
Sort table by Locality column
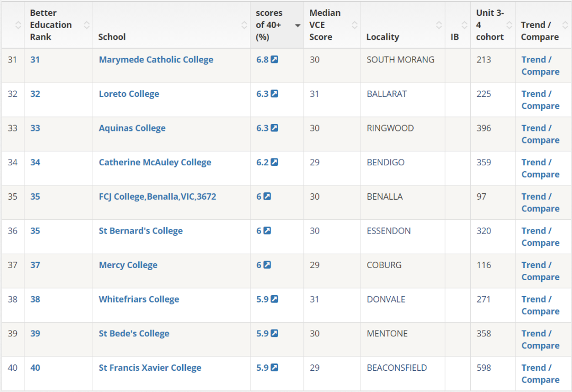coord(439,25)
